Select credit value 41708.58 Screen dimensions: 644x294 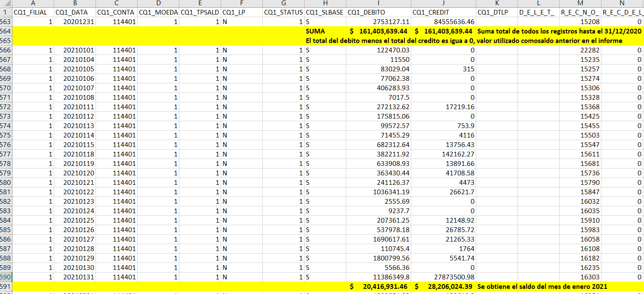click(444, 173)
